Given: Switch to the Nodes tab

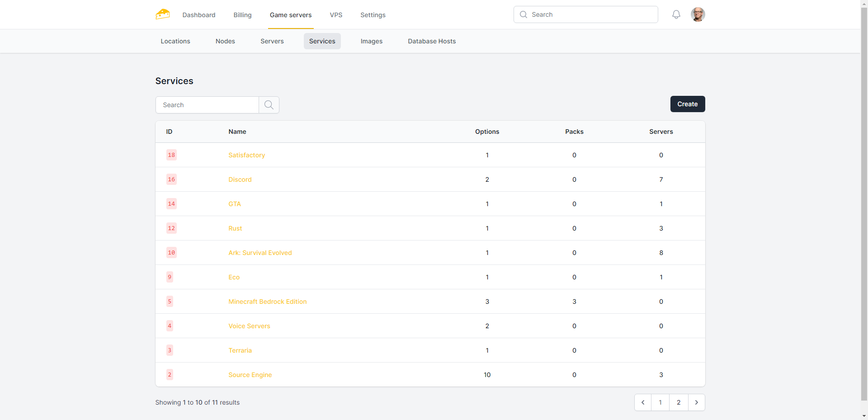Looking at the screenshot, I should coord(225,41).
